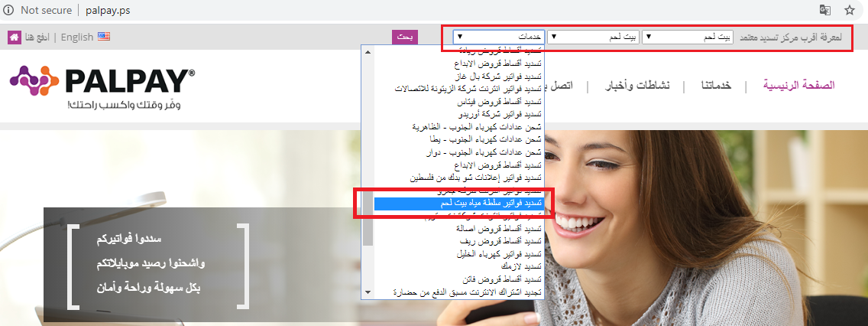Screen dimensions: 868x326
Task: Select تسديد فواتير كهرباء الخليل
Action: [x=459, y=254]
